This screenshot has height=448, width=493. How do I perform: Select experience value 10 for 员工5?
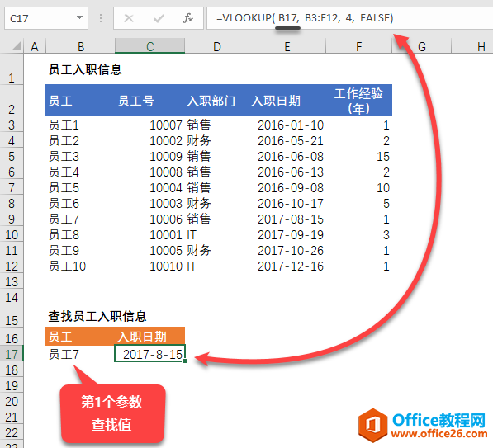[x=358, y=188]
